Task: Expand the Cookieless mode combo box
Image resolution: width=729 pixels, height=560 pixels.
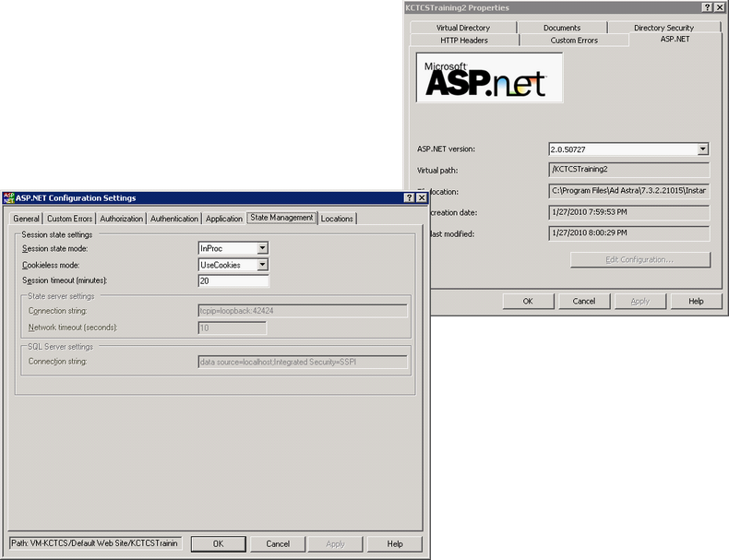Action: pyautogui.click(x=262, y=265)
